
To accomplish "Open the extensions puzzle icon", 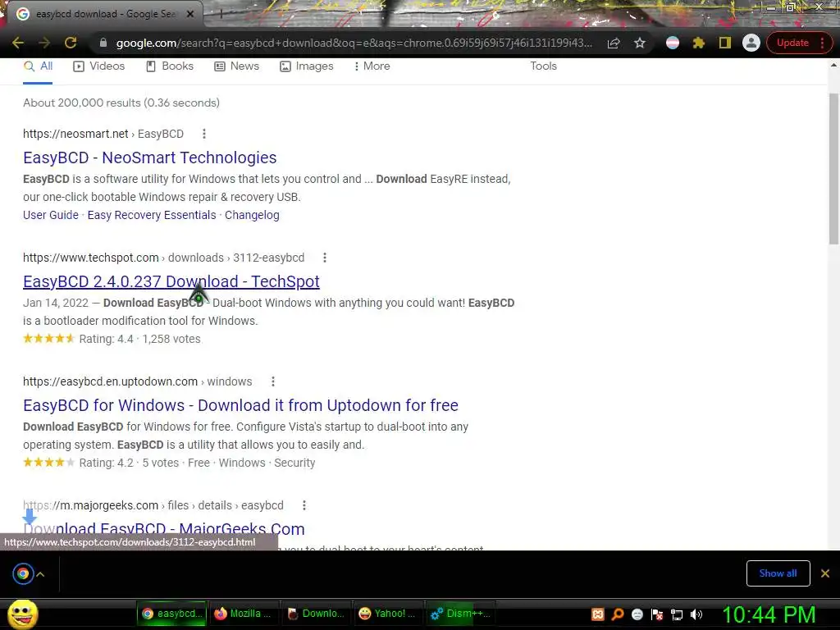I will coord(699,43).
